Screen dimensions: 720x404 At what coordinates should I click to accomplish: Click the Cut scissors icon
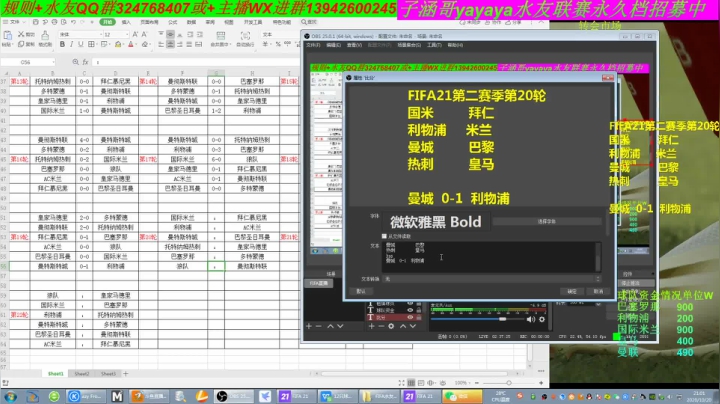(x=21, y=34)
